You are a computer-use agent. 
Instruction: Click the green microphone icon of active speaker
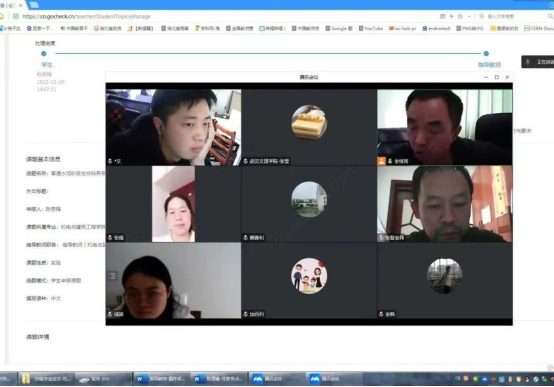pyautogui.click(x=390, y=161)
